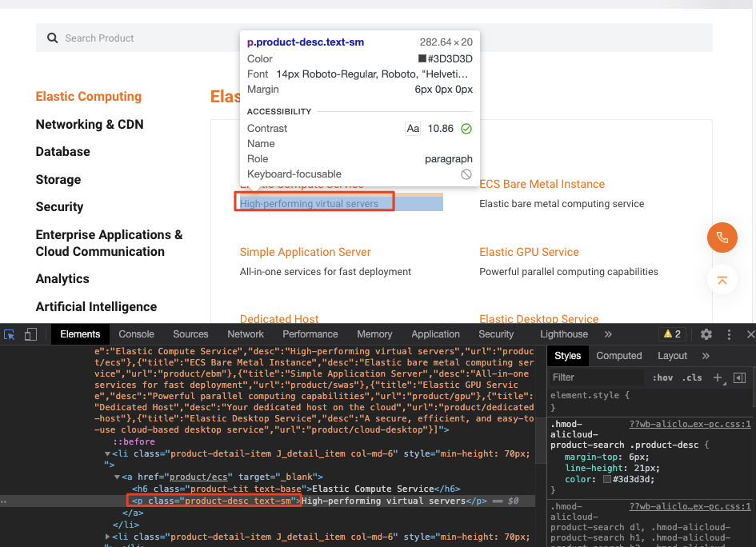The image size is (756, 547).
Task: Open the DevTools kebab menu
Action: click(729, 334)
